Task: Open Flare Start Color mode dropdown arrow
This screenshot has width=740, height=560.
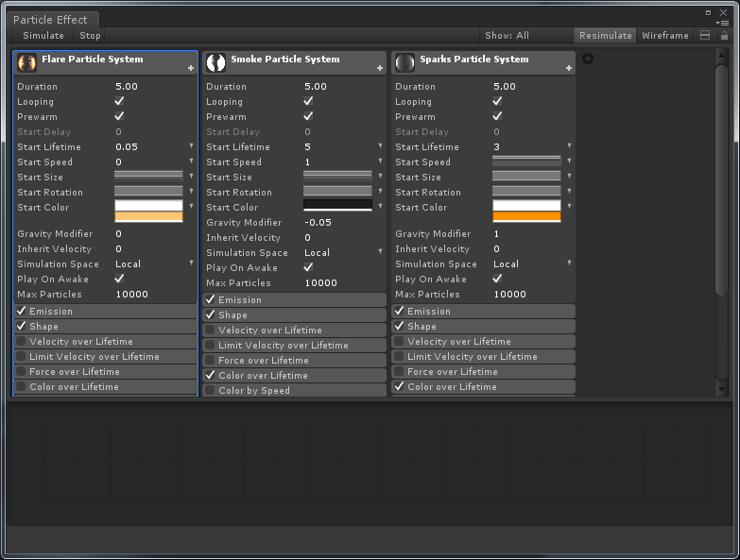Action: [191, 207]
